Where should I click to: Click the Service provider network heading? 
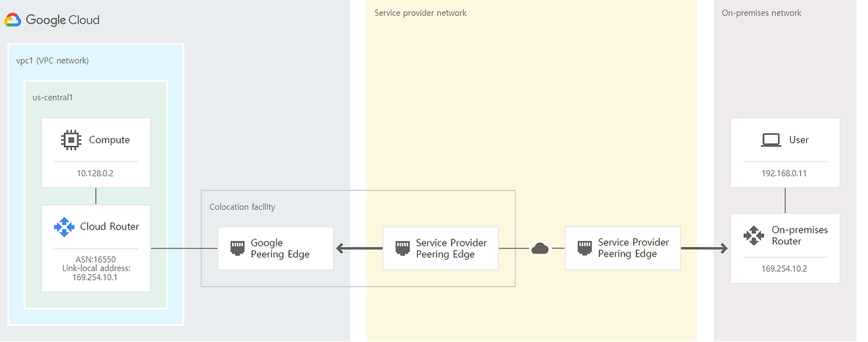click(x=420, y=13)
